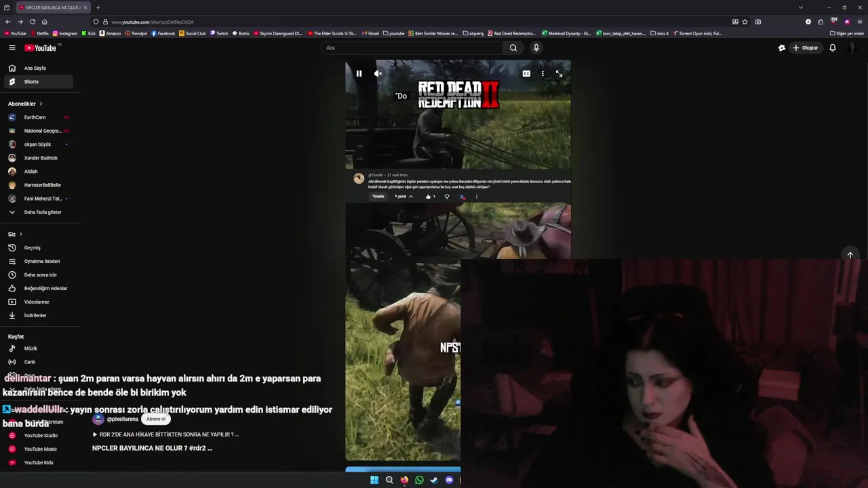Click the browser home button

point(45,22)
